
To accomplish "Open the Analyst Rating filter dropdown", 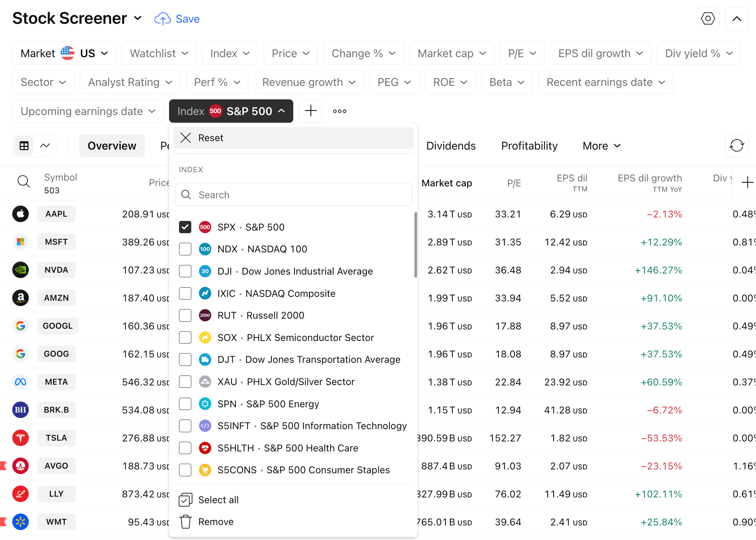I will (130, 82).
